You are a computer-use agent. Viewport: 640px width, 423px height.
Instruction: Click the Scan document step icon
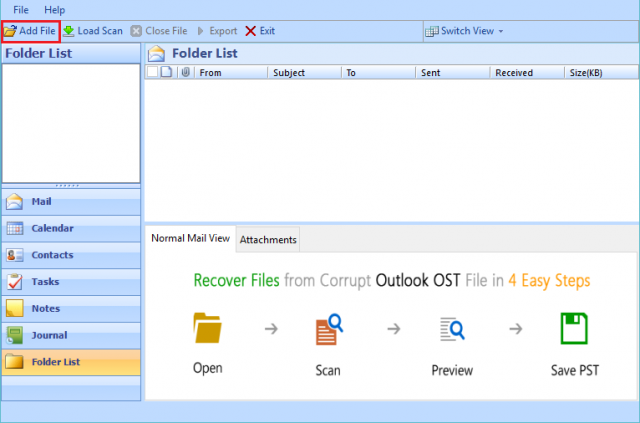[x=329, y=329]
